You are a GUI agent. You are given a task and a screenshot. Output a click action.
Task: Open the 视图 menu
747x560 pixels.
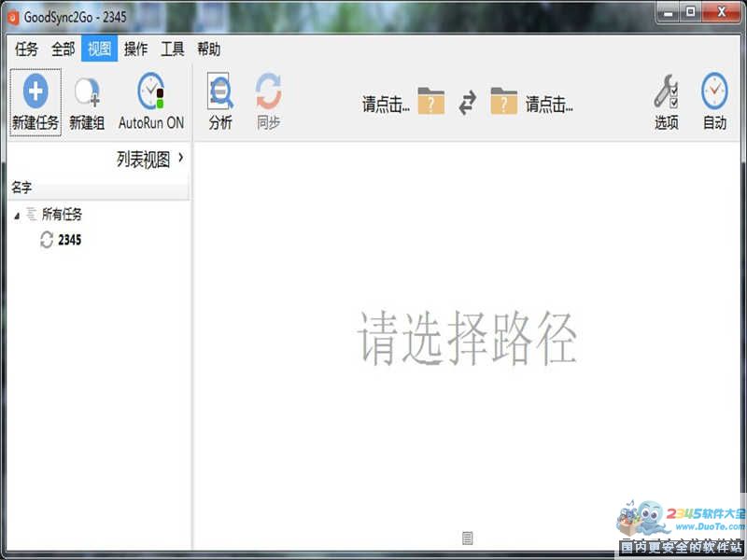click(x=100, y=49)
